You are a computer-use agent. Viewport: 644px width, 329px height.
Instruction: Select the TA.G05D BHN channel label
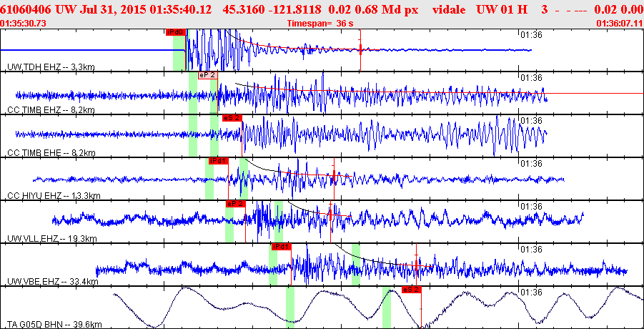tap(54, 325)
